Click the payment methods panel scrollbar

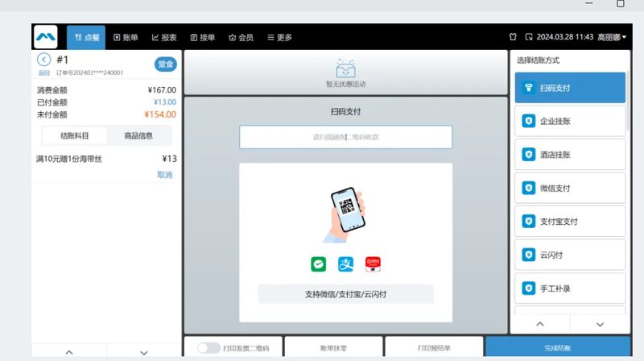click(628, 101)
